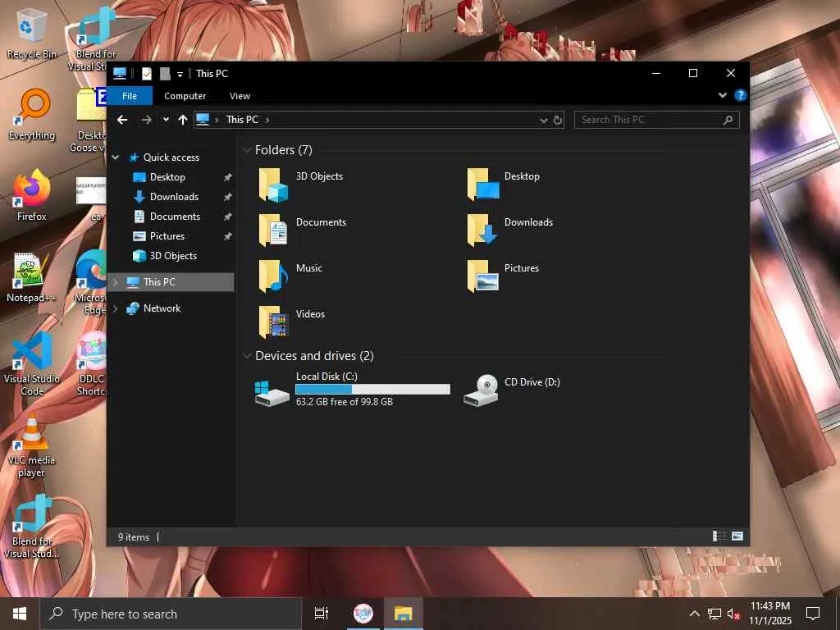
Task: Select Downloads in Quick access sidebar
Action: pos(174,197)
